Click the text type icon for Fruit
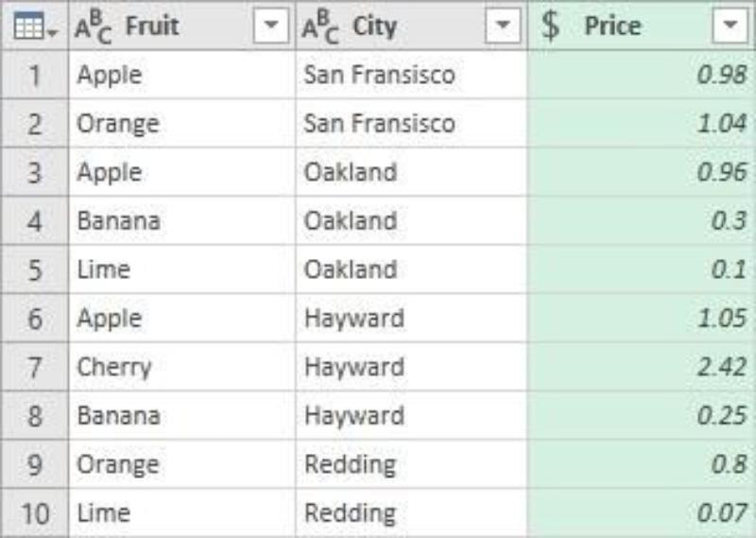 94,27
